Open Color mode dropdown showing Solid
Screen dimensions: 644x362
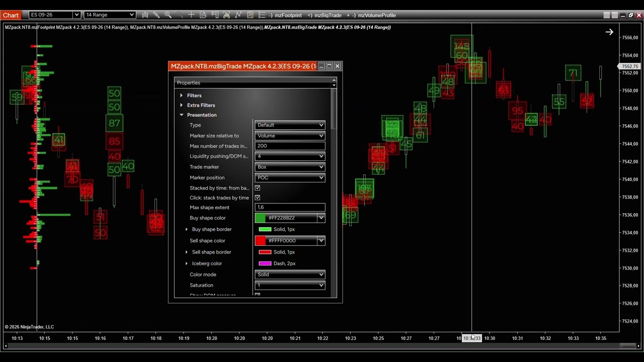[x=290, y=275]
